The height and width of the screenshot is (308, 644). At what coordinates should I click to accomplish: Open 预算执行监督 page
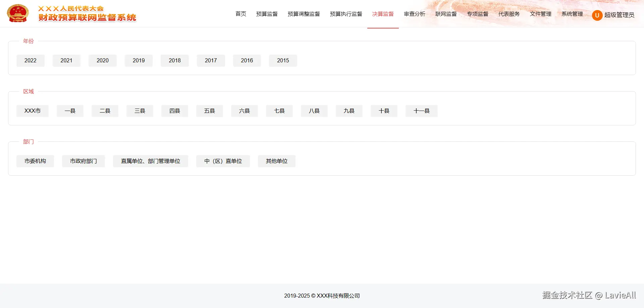coord(346,14)
